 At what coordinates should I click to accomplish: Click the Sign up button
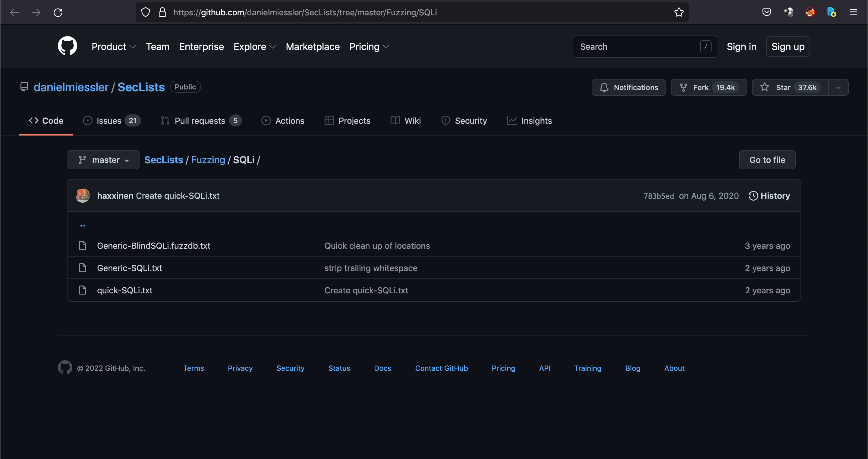click(x=788, y=46)
